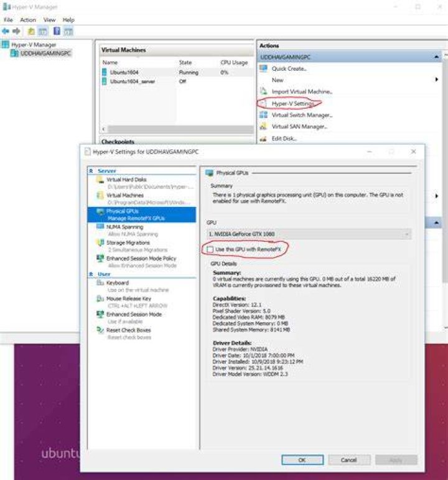Click the Storage Migrations icon
Image resolution: width=448 pixels, height=480 pixels.
(100, 242)
